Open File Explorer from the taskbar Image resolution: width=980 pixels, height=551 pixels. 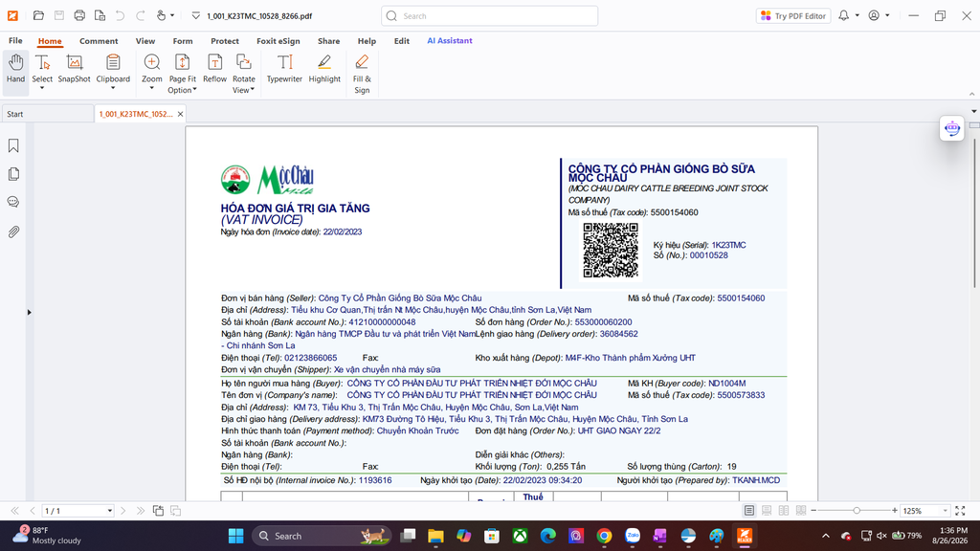click(435, 536)
